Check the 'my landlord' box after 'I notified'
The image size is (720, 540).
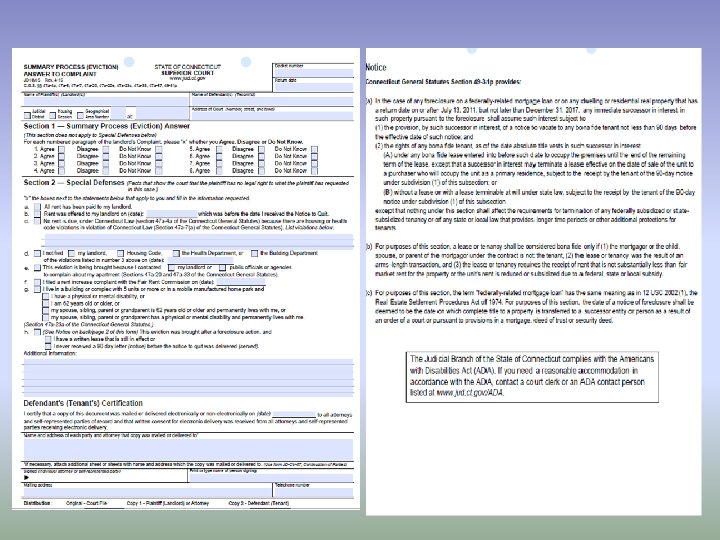[x=71, y=253]
